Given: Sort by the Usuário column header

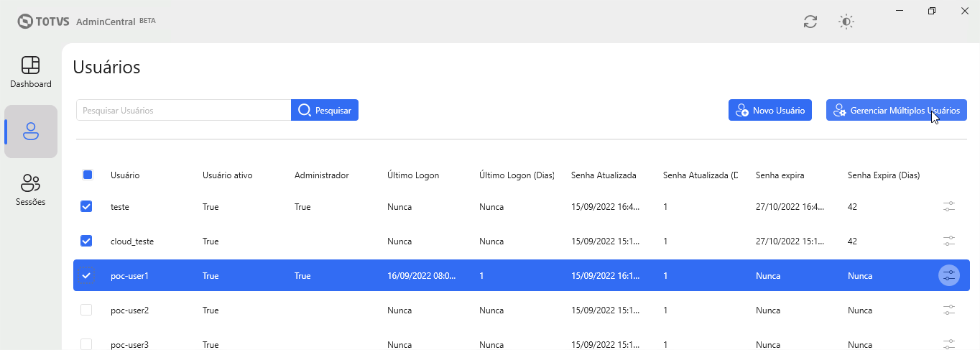Looking at the screenshot, I should 125,175.
